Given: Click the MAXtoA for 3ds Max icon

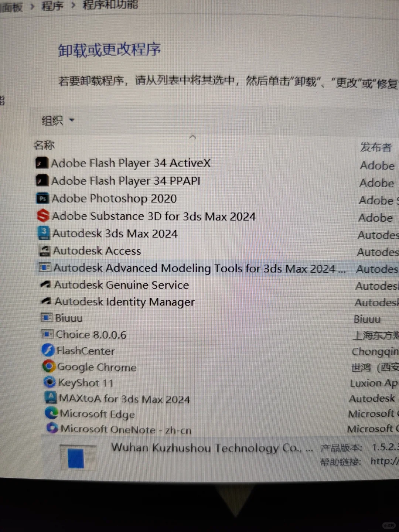Looking at the screenshot, I should coord(50,398).
